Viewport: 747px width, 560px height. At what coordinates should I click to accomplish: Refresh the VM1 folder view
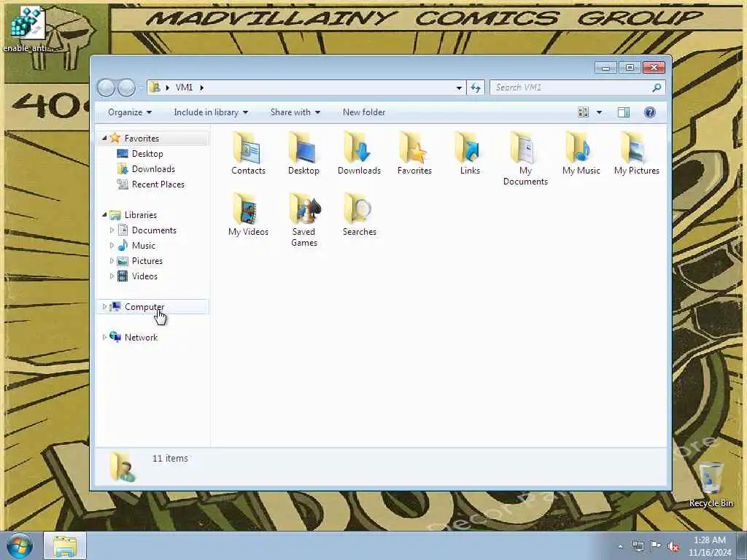click(x=476, y=87)
